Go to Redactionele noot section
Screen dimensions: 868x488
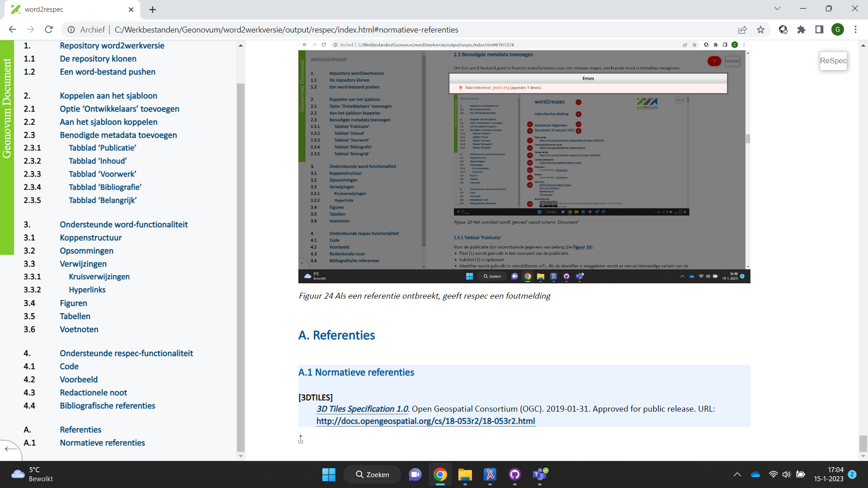94,393
